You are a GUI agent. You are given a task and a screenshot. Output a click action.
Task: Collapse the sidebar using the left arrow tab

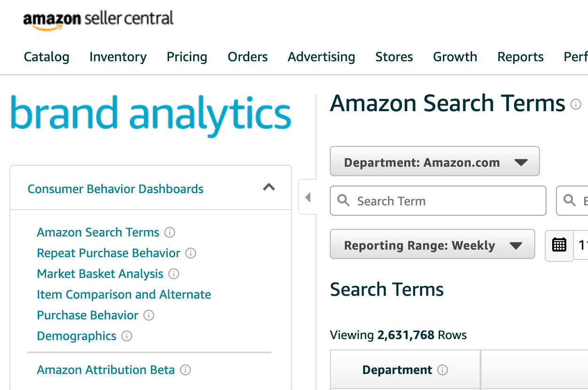307,197
